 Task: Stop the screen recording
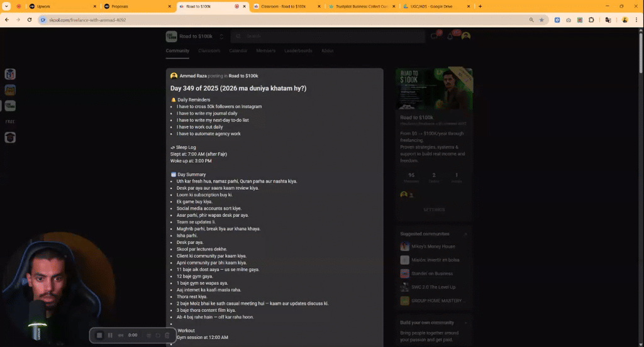99,335
